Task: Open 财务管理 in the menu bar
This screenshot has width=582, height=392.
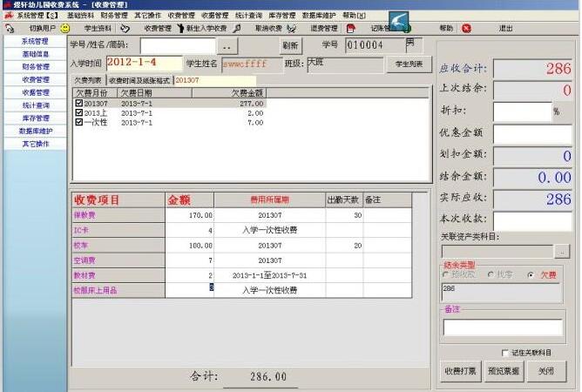Action: (x=114, y=16)
